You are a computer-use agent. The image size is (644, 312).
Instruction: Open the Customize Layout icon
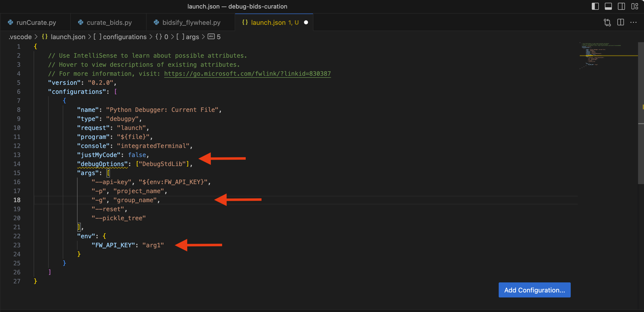click(x=634, y=6)
